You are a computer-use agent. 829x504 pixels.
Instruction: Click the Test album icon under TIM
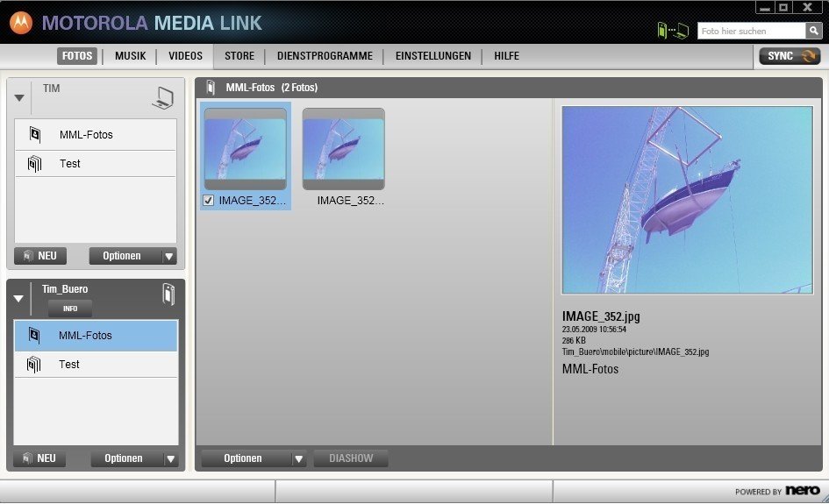(34, 164)
